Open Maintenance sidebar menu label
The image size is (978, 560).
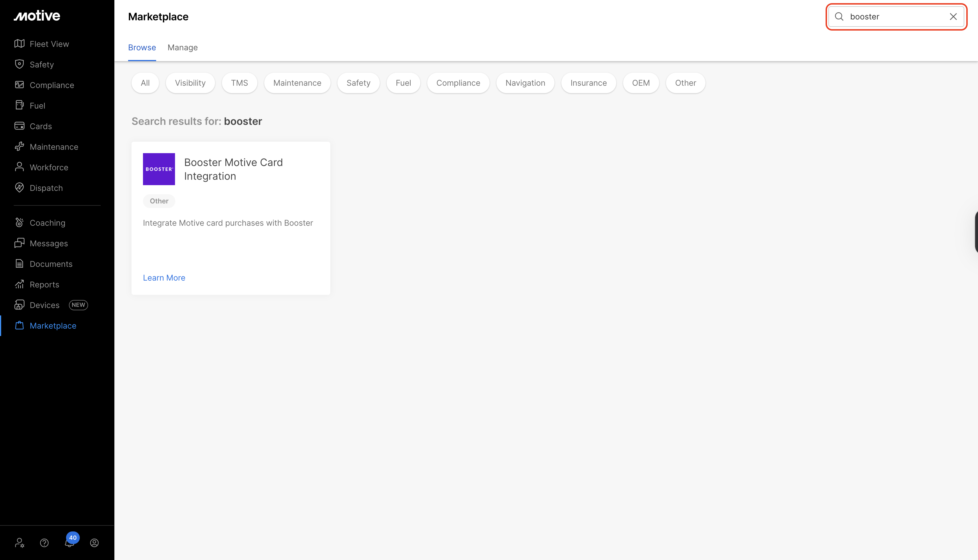tap(54, 147)
